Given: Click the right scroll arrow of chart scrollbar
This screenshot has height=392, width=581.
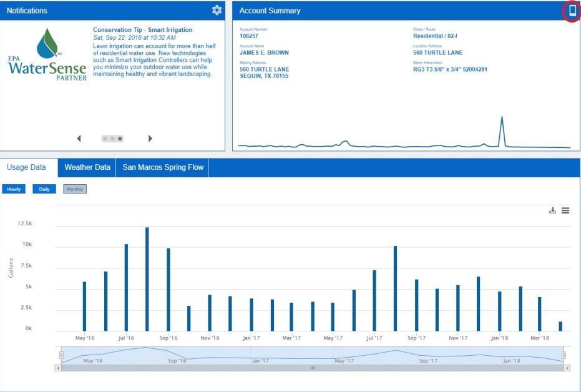Looking at the screenshot, I should (x=567, y=368).
